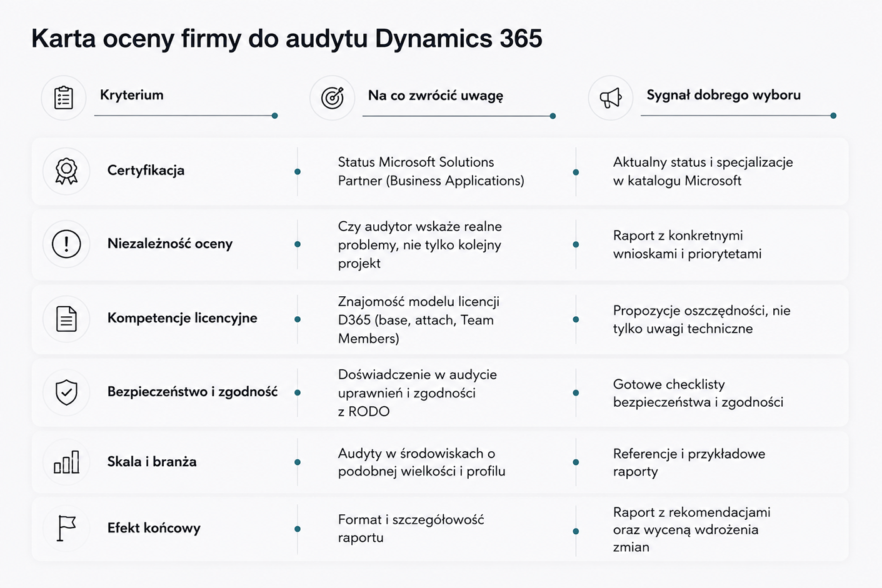Click the Sygnał dobrego wyboru column header

click(723, 95)
